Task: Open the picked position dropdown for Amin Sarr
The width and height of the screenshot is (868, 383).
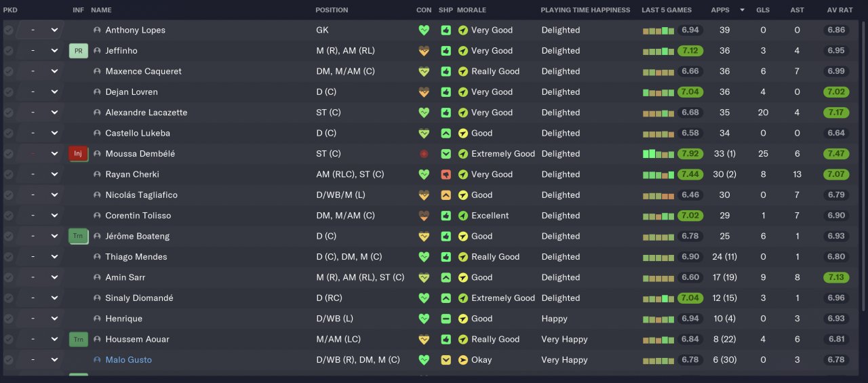Action: 54,277
